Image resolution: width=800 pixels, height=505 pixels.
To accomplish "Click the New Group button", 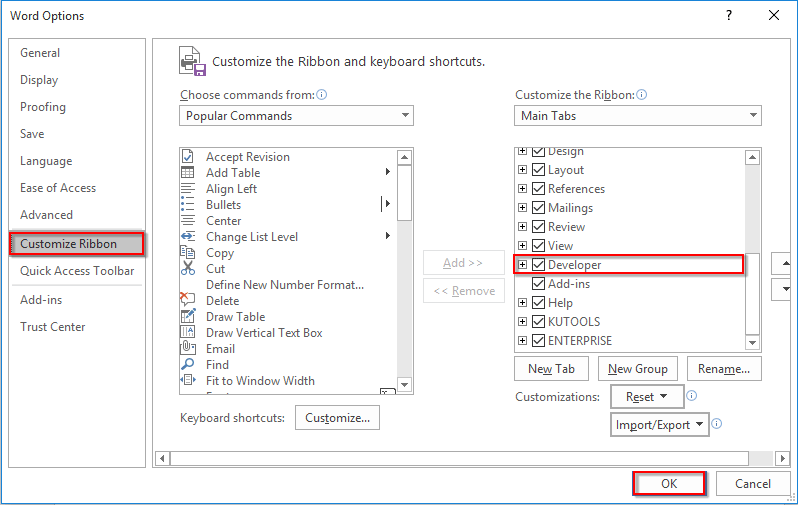I will click(638, 369).
